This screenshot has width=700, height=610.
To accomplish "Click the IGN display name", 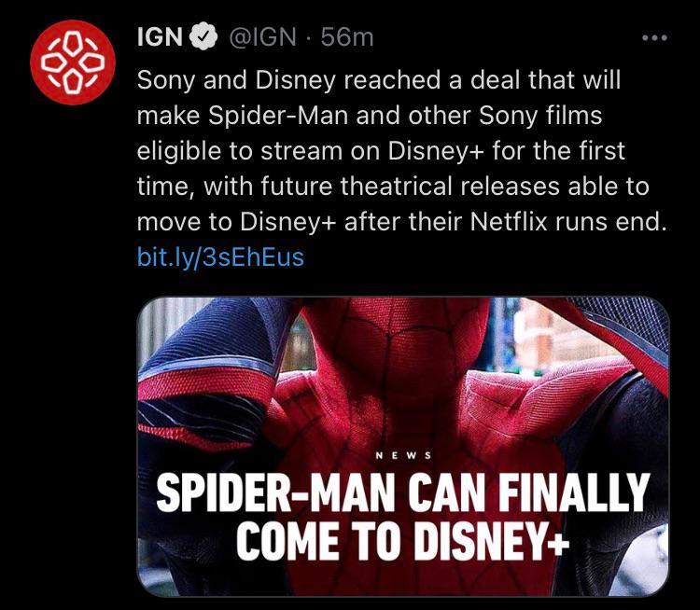I will [160, 36].
